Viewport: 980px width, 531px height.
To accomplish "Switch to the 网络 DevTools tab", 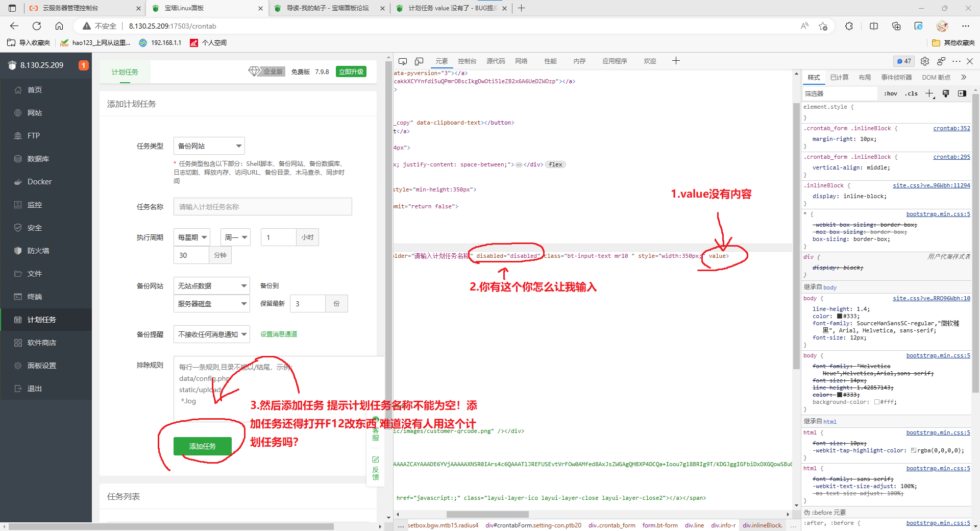I will click(x=521, y=61).
